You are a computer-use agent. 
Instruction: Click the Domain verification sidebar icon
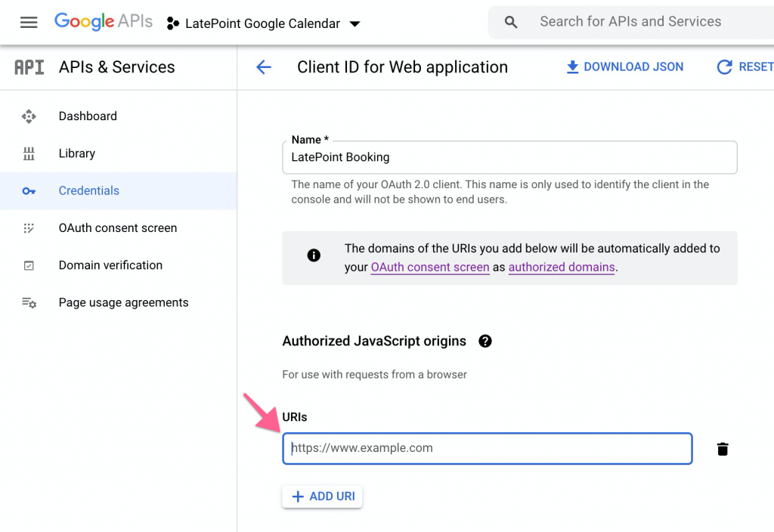29,265
